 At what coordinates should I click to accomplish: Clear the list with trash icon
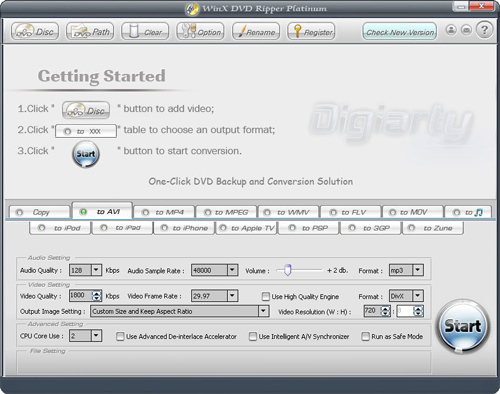pyautogui.click(x=145, y=32)
